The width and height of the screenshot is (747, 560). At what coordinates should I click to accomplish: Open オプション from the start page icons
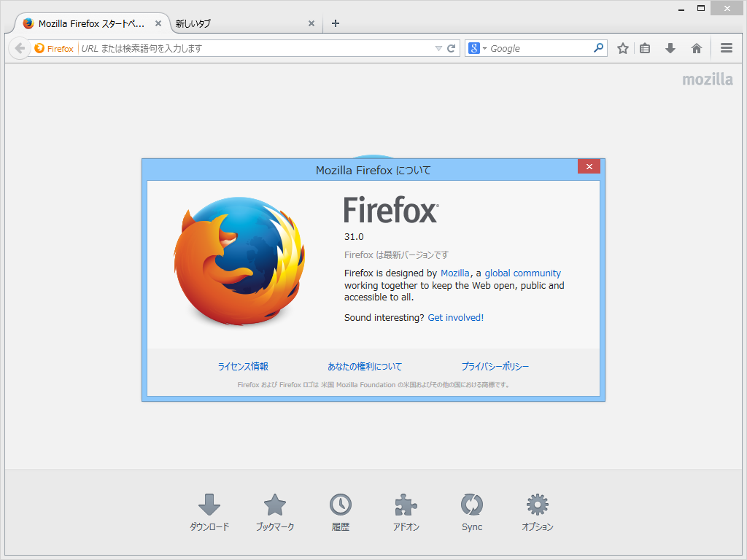537,505
